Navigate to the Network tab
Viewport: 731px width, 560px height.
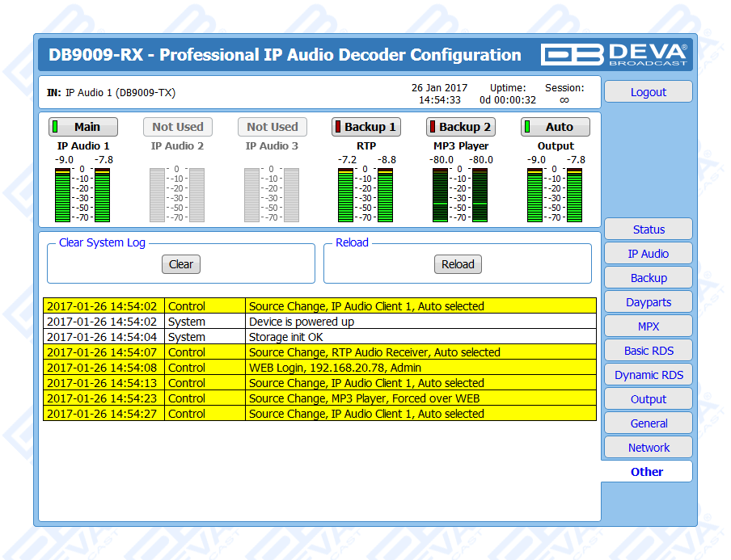(x=648, y=448)
